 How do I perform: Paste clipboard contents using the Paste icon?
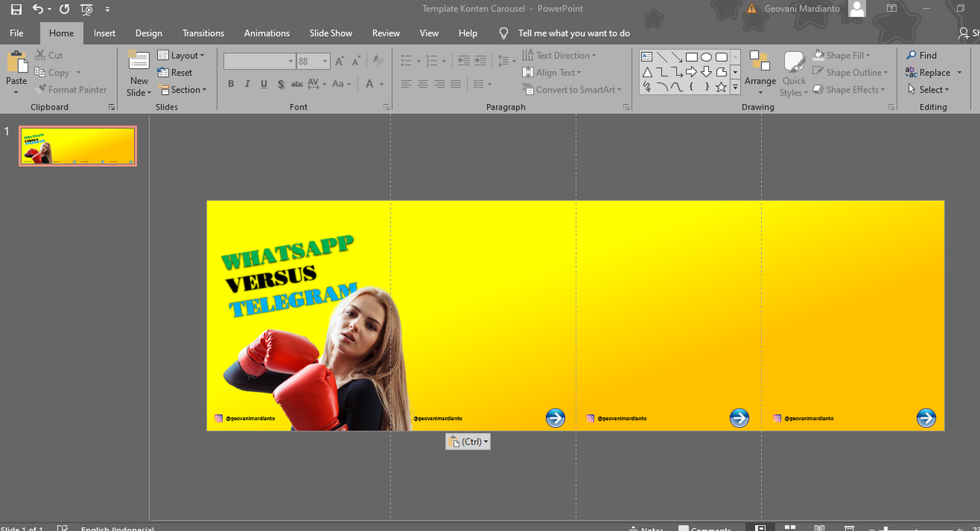tap(16, 64)
